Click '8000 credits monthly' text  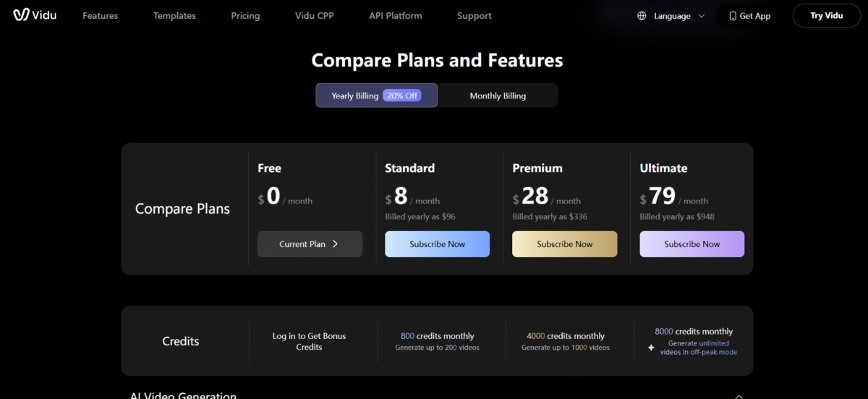694,331
